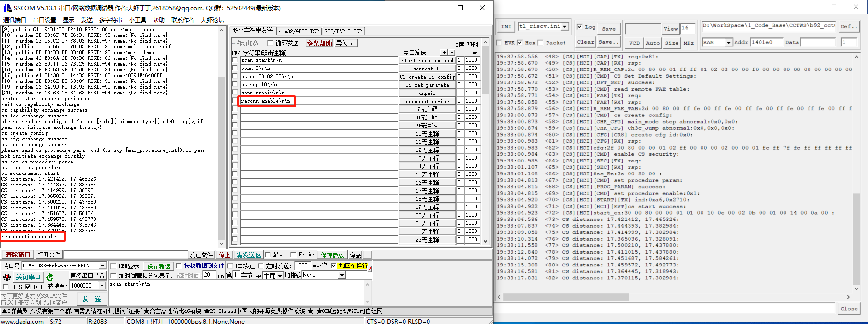Image resolution: width=868 pixels, height=324 pixels.
Task: Toggle HEX checkbox for scan start row
Action: [235, 60]
